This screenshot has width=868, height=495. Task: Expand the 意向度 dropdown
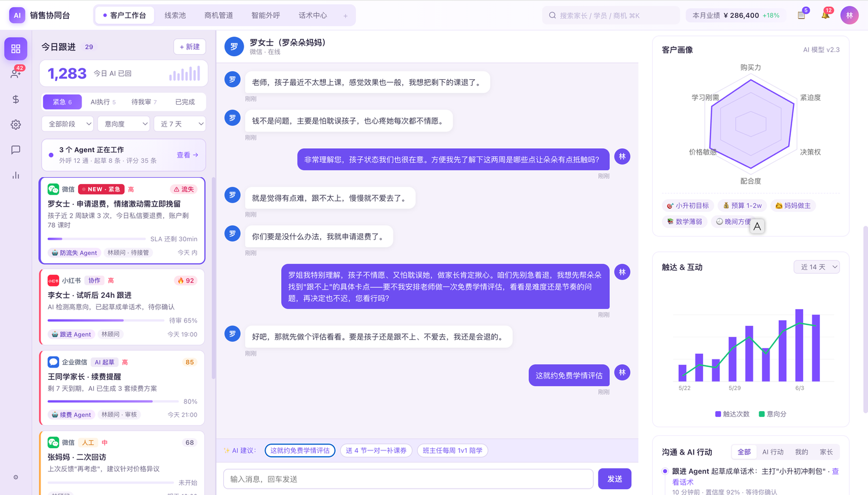tap(124, 124)
